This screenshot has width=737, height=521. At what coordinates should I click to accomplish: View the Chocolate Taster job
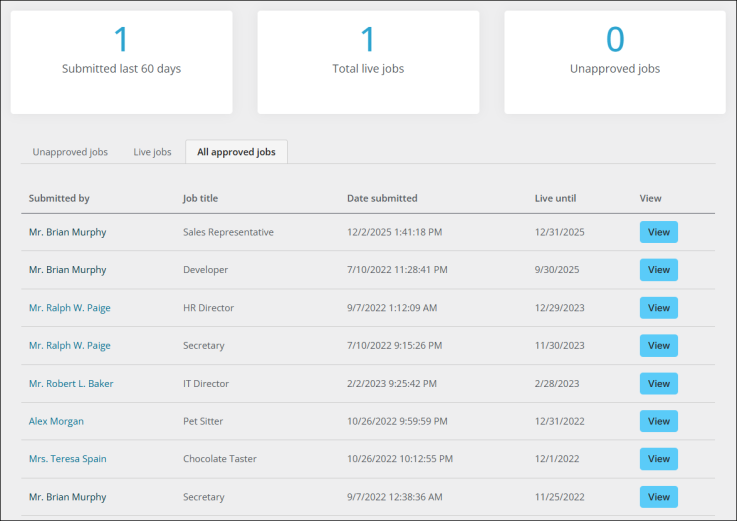click(x=658, y=459)
